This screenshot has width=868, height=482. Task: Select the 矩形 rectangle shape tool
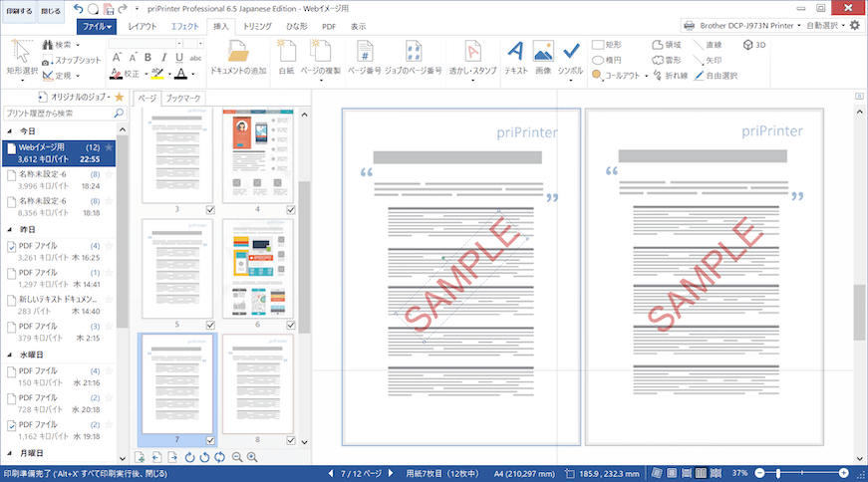point(607,45)
